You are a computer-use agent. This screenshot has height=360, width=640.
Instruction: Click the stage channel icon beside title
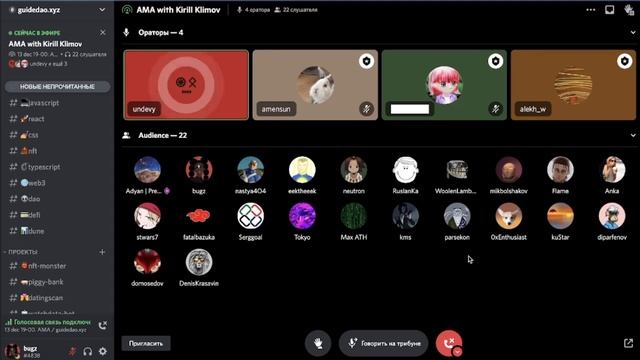127,10
